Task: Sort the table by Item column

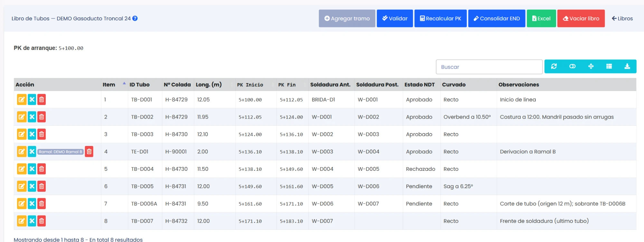Action: (114, 84)
